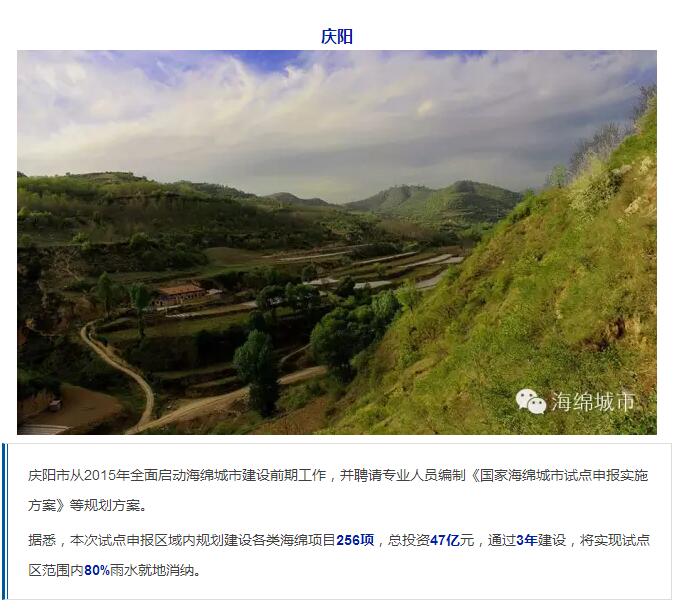The width and height of the screenshot is (675, 609).
Task: Select the bold 47亿 investment figure
Action: pos(445,540)
